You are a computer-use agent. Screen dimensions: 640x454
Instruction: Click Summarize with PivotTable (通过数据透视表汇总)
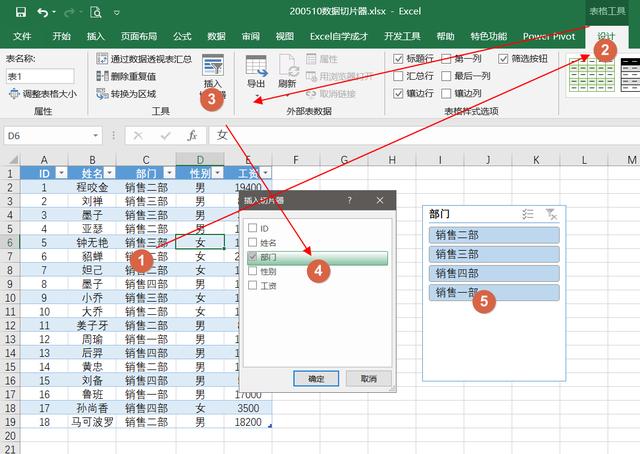click(x=144, y=59)
